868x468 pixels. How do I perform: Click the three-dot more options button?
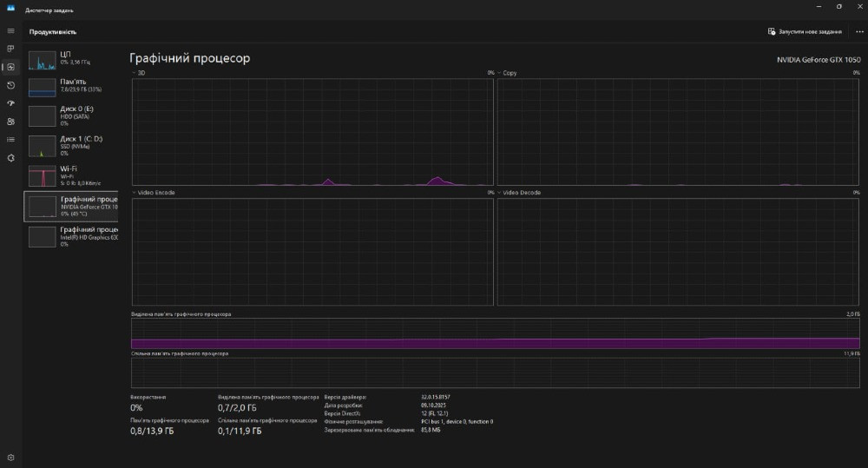[859, 31]
